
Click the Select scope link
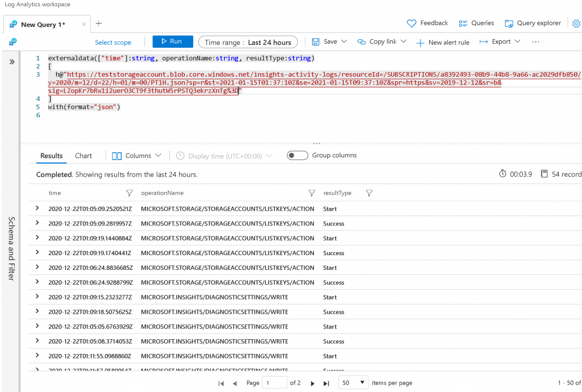[113, 43]
